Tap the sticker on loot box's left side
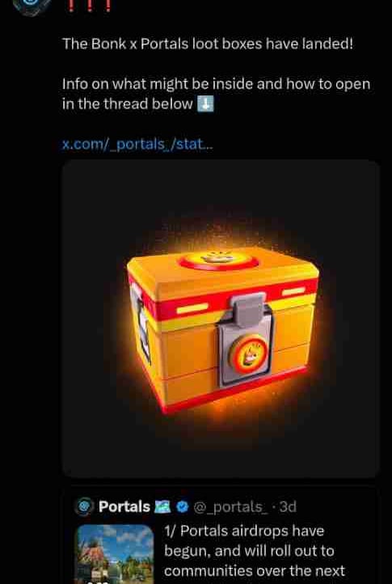 pyautogui.click(x=141, y=325)
